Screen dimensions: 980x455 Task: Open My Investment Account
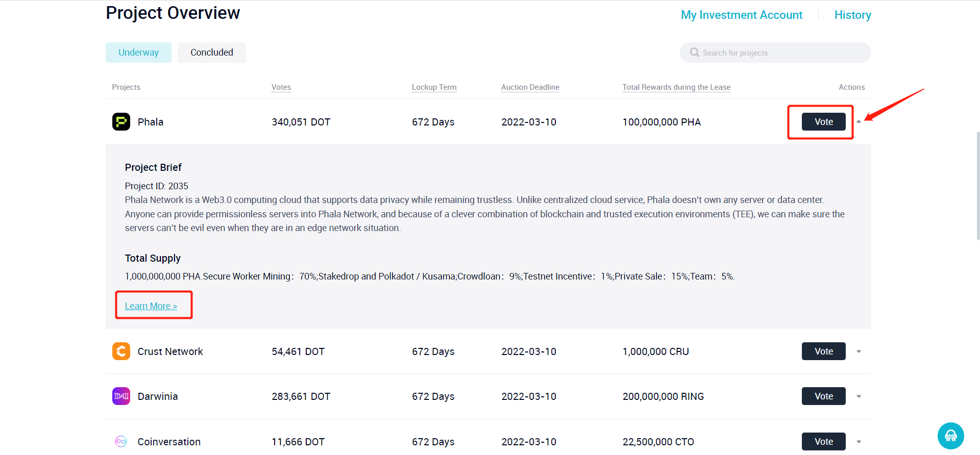[x=742, y=15]
